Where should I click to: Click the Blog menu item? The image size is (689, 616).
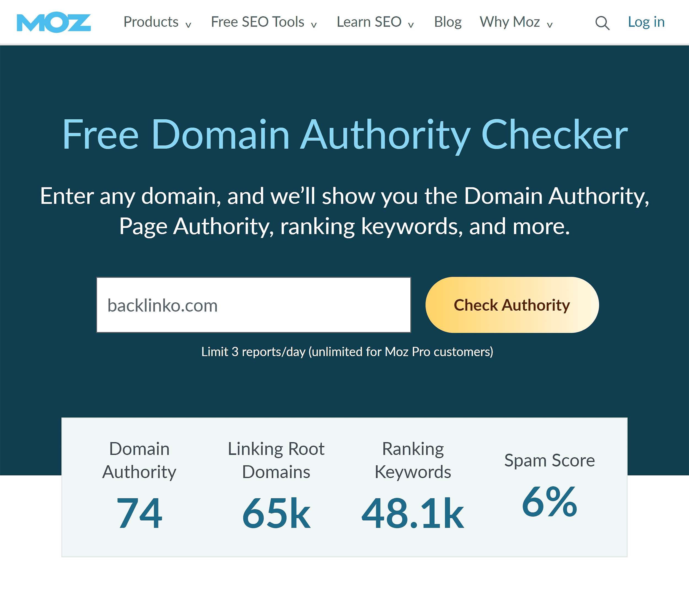(x=450, y=22)
